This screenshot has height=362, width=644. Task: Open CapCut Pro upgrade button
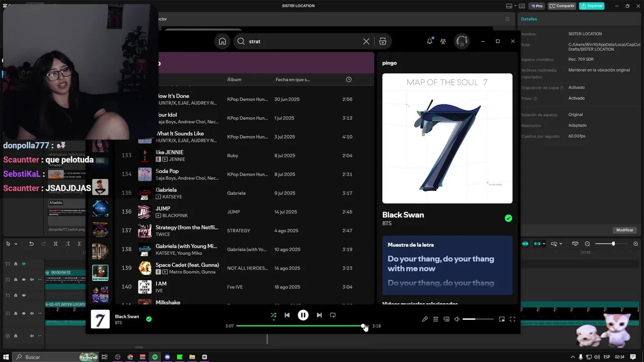click(x=537, y=6)
